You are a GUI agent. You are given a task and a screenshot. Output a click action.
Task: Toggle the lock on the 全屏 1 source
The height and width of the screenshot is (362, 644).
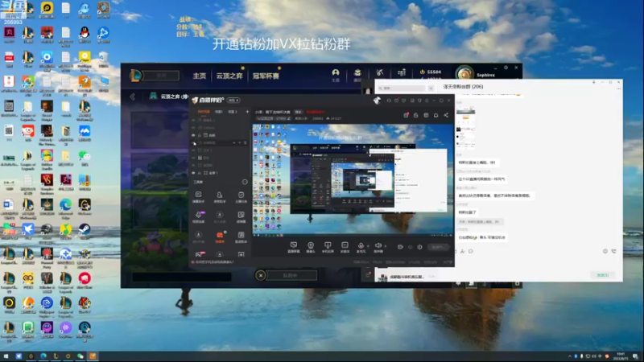[200, 173]
